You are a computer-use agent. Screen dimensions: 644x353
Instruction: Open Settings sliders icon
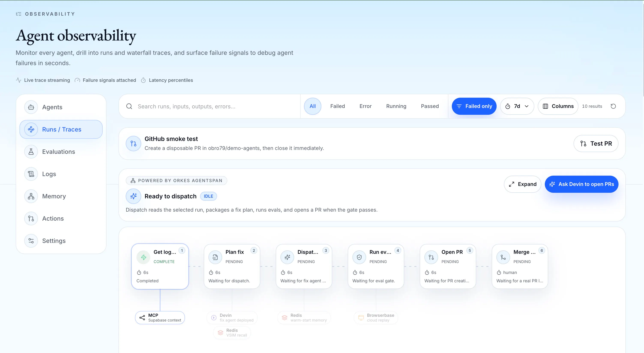tap(31, 241)
